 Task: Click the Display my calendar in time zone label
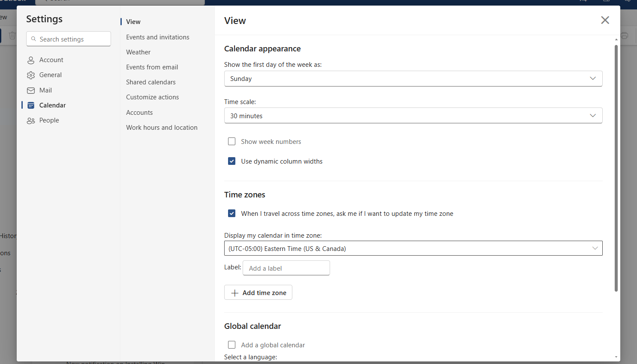273,236
